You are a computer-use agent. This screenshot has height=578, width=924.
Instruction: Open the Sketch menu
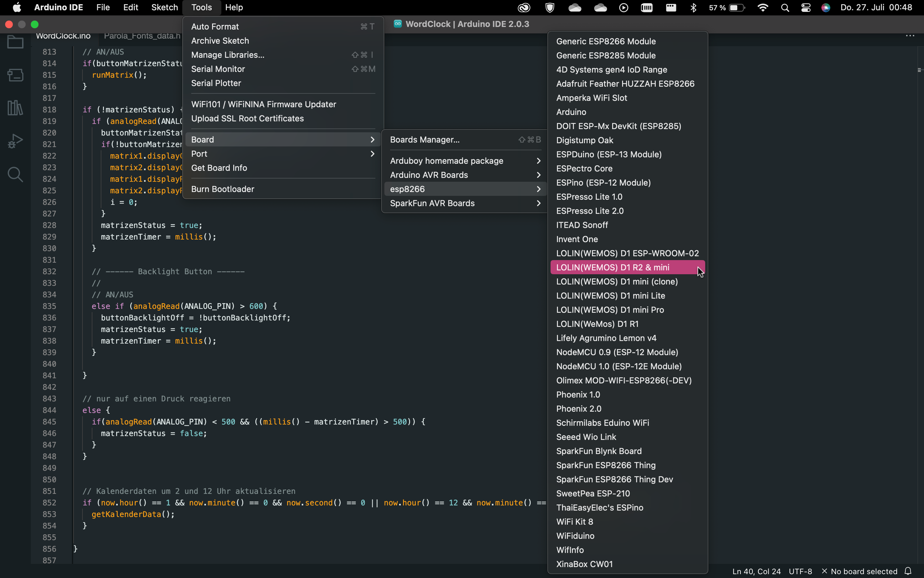point(164,7)
